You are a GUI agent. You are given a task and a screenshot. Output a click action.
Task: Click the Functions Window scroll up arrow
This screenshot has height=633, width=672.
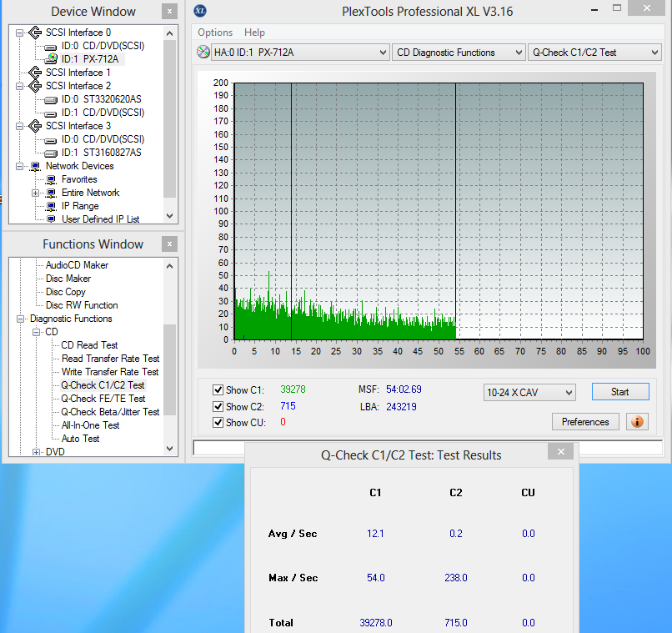pyautogui.click(x=170, y=266)
